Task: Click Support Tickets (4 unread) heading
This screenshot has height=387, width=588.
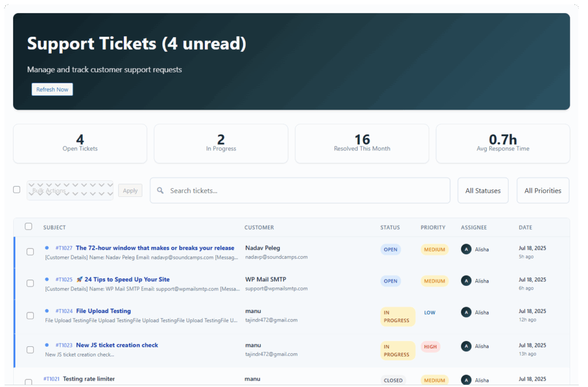Action: pyautogui.click(x=137, y=44)
